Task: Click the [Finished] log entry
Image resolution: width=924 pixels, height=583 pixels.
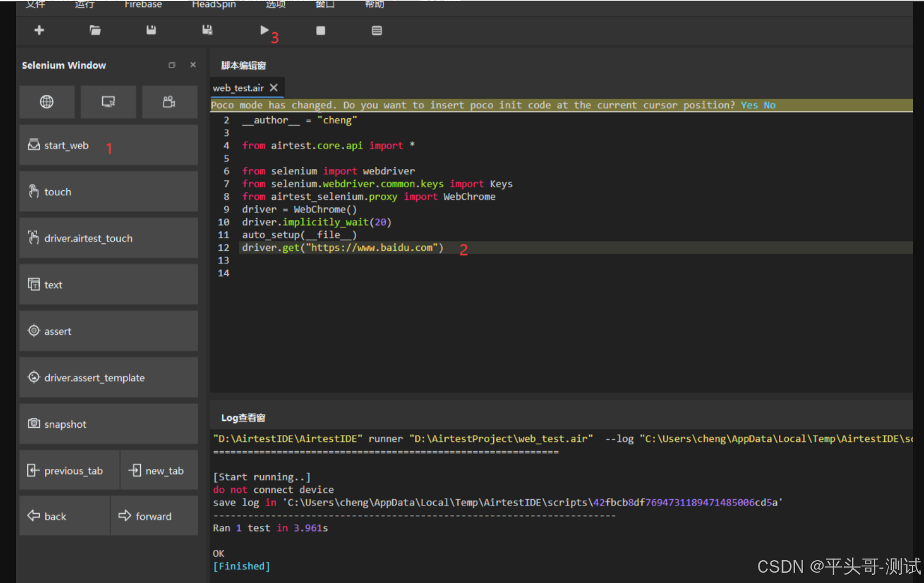Action: tap(241, 566)
